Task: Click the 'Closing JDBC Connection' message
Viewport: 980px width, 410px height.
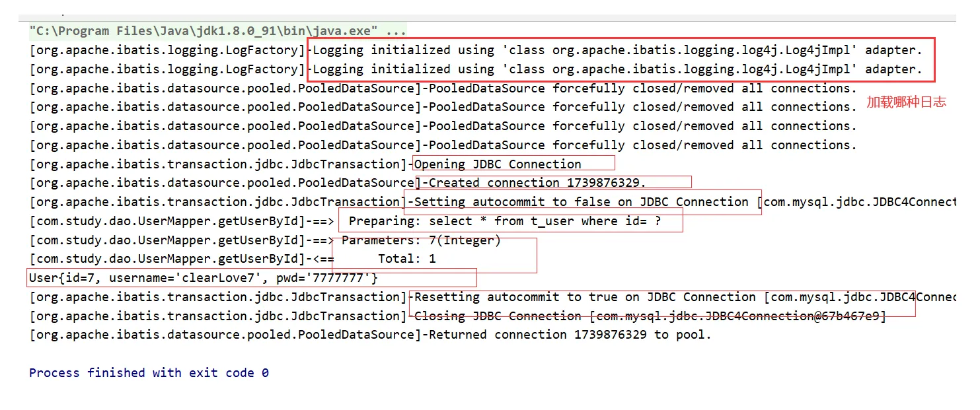Action: point(498,316)
